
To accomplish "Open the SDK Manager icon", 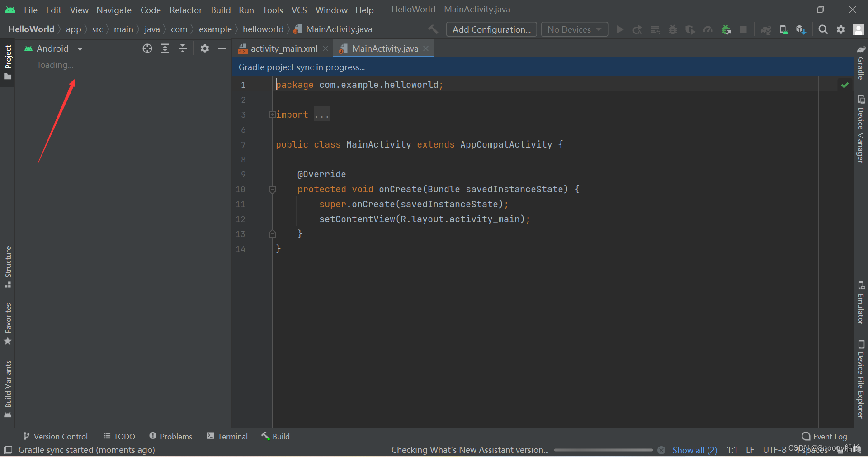I will pos(801,29).
